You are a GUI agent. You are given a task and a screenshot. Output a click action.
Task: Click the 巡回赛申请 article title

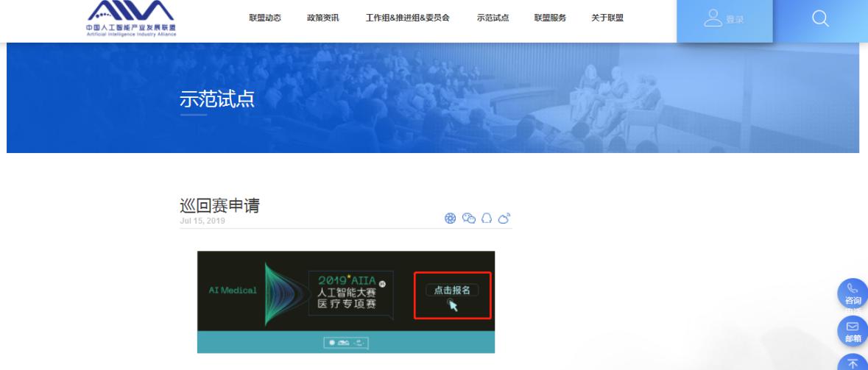[x=220, y=206]
